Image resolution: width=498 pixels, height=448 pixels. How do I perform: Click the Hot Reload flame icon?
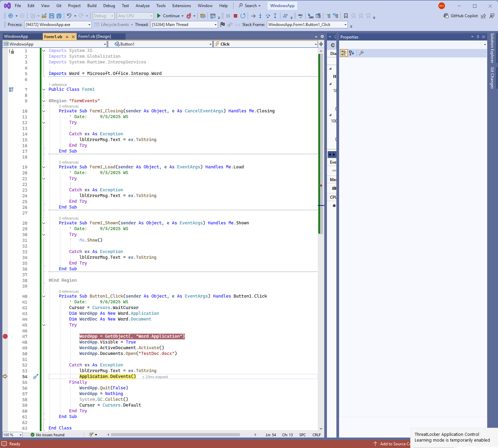(x=189, y=16)
